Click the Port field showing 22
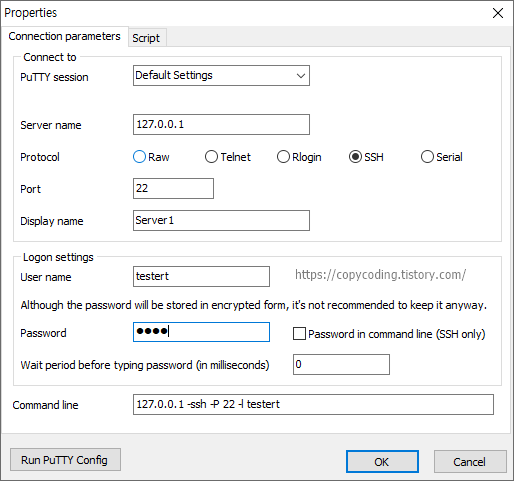Viewport: 514px width, 481px height. point(173,189)
